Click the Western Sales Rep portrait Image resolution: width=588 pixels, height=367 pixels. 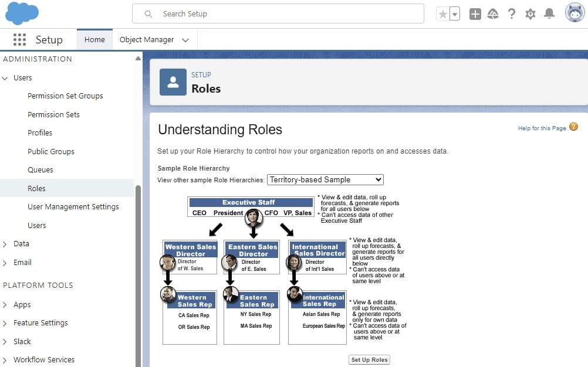click(168, 294)
